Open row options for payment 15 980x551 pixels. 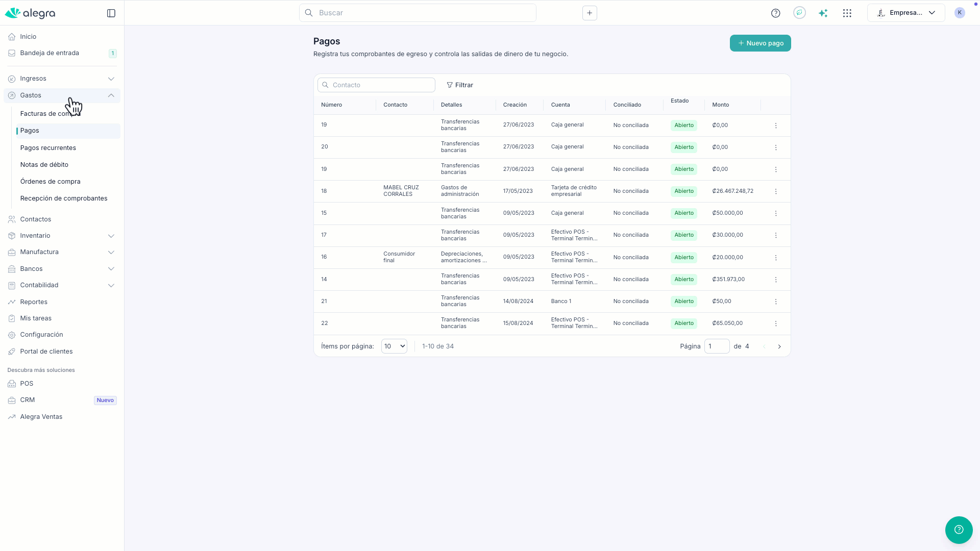click(x=776, y=213)
